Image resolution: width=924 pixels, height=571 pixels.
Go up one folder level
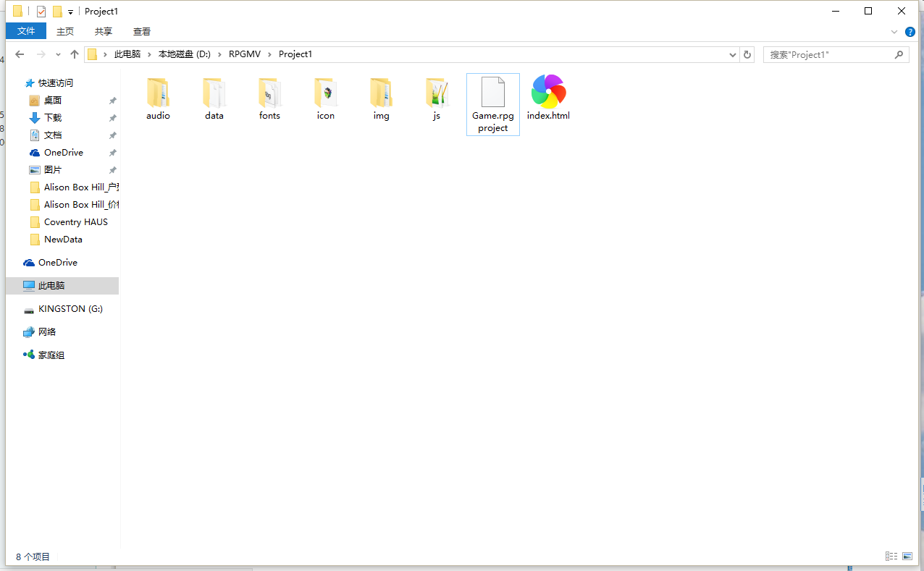pyautogui.click(x=75, y=54)
